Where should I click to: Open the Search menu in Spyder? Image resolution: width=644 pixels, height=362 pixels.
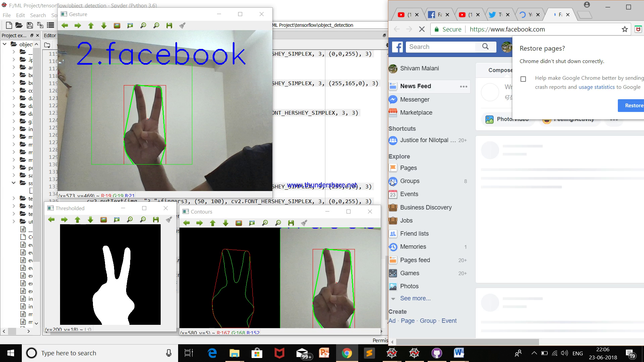pos(38,15)
